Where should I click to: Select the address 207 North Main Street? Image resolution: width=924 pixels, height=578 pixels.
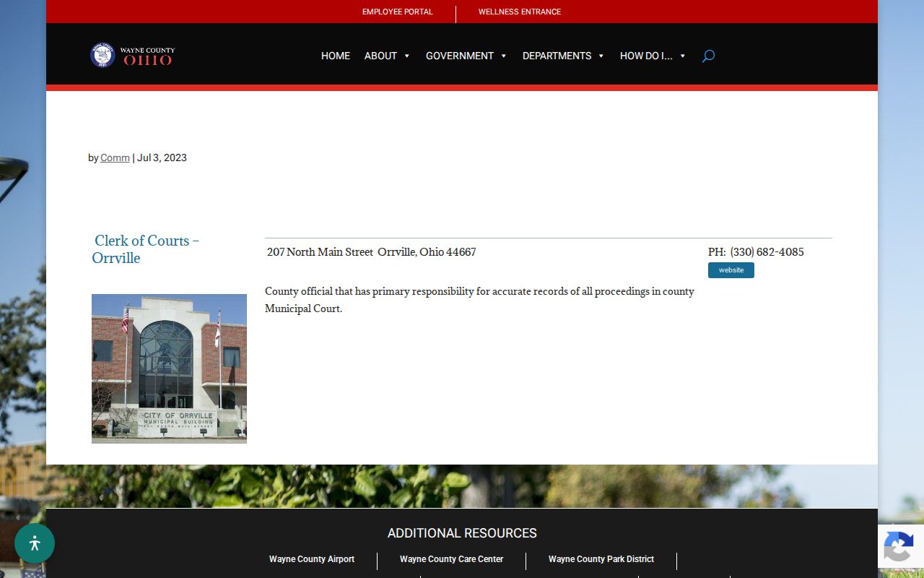(x=320, y=252)
